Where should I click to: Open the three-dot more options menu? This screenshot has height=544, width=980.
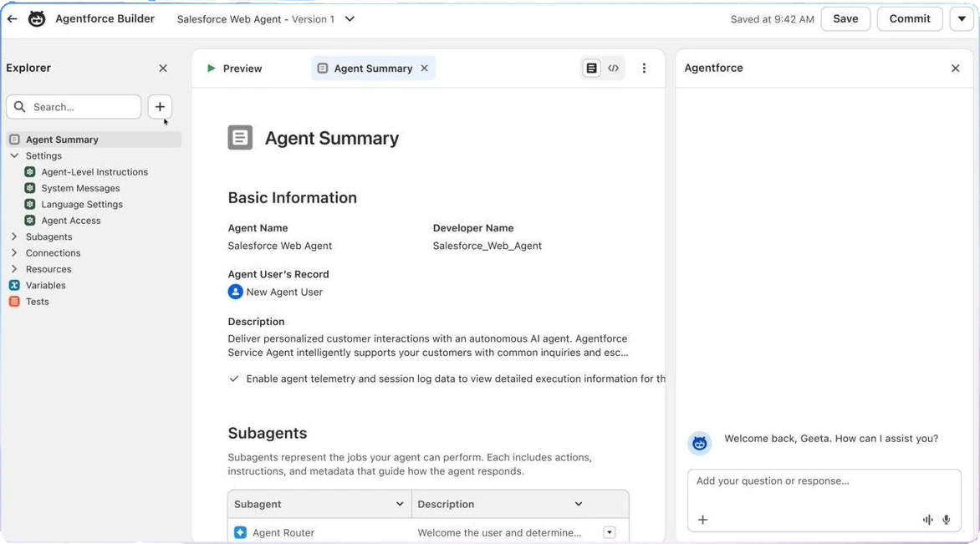tap(645, 68)
